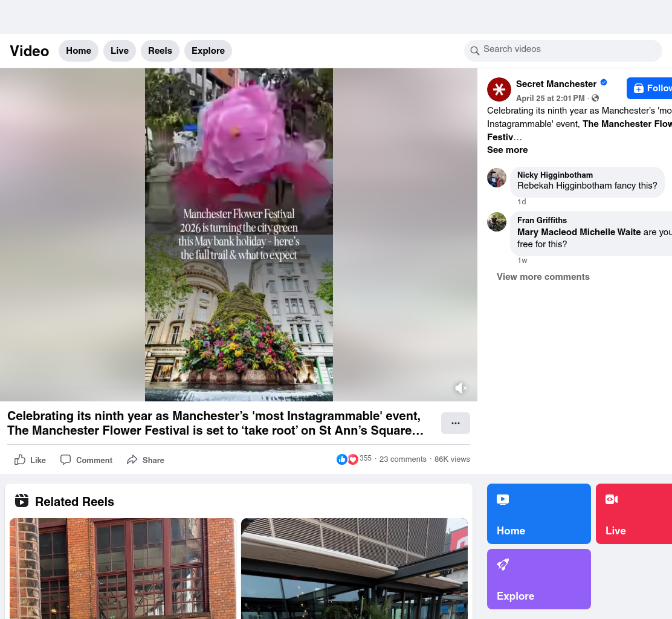Open the April 25 at 2:01 PM timestamp
The image size is (672, 619).
551,98
